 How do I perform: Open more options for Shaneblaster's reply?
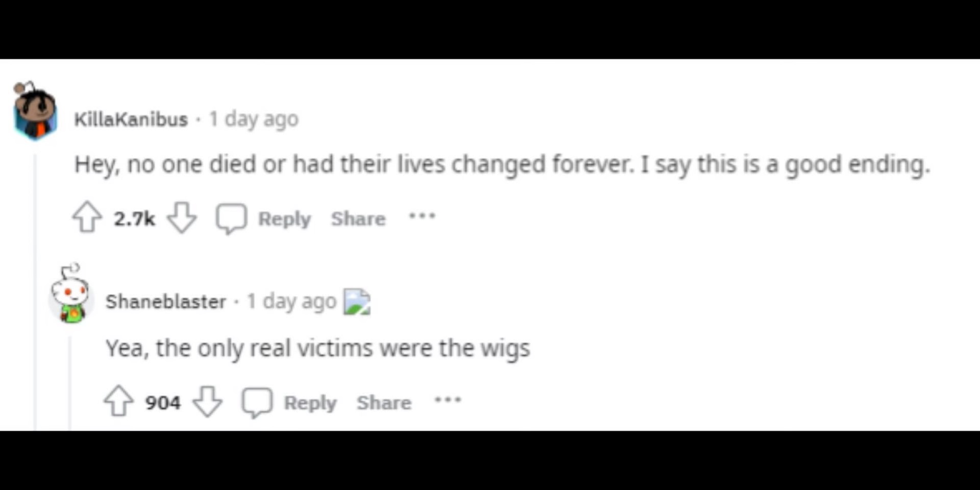pyautogui.click(x=448, y=400)
